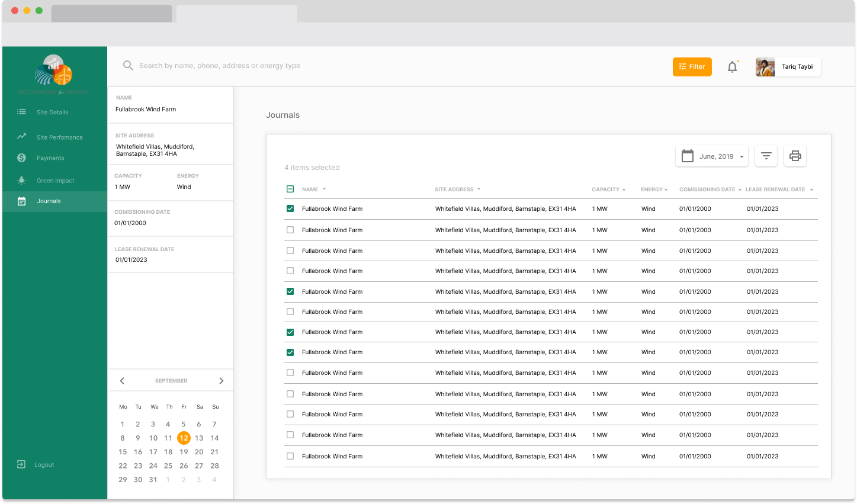Click the Journals calendar icon in sidebar
This screenshot has width=857, height=504.
coord(21,201)
